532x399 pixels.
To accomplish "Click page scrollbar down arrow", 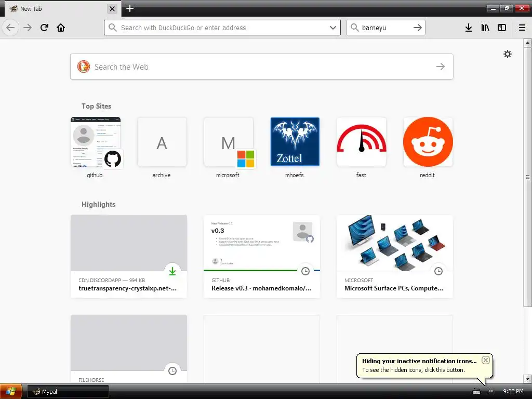I will [x=527, y=379].
